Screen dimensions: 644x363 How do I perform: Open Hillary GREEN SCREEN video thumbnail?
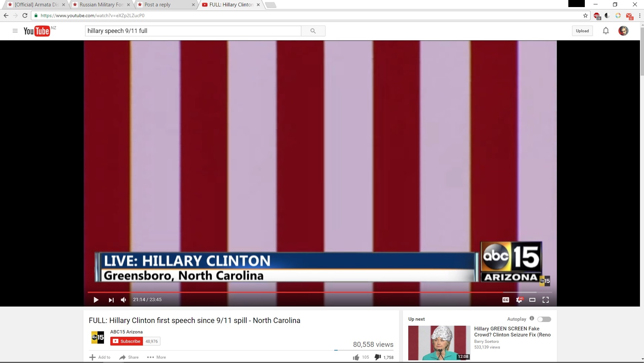[x=439, y=343]
